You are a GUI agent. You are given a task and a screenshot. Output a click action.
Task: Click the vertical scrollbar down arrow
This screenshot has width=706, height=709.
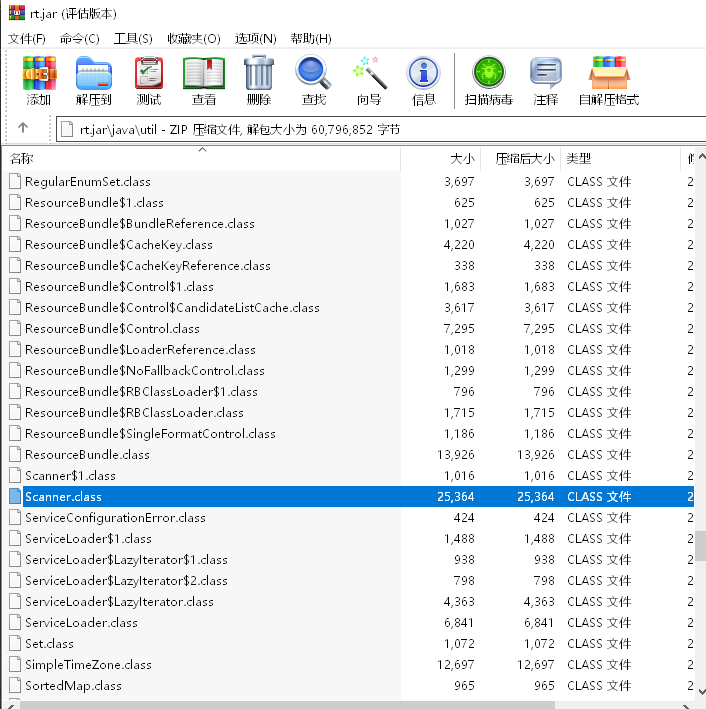click(701, 692)
